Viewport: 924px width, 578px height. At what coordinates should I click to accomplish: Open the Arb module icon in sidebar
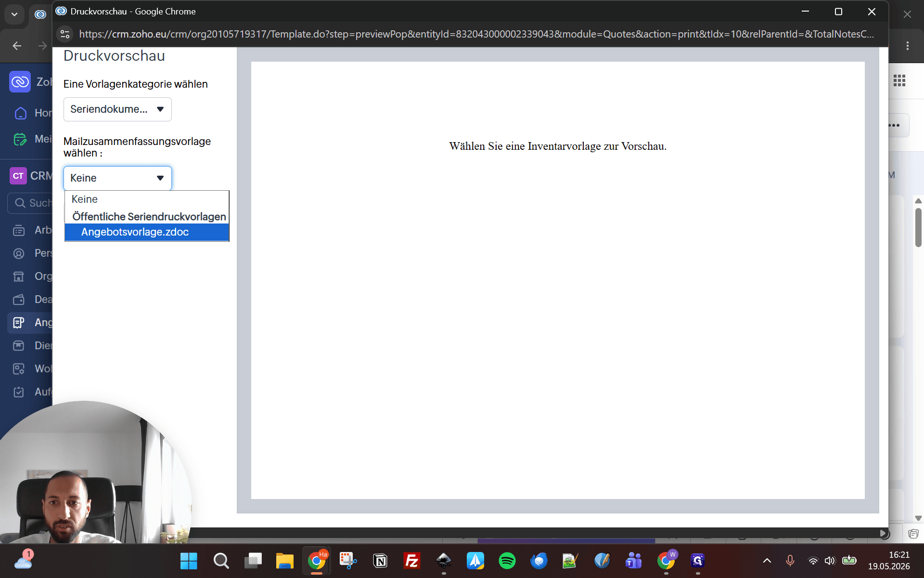[19, 230]
